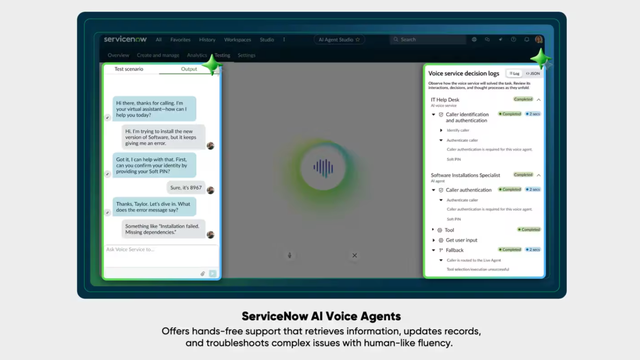Click the Voice service decision logs heading
The height and width of the screenshot is (360, 640).
point(464,73)
